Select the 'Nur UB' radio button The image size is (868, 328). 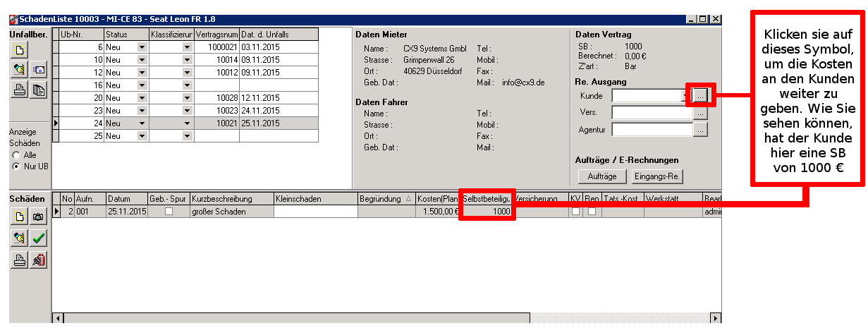pyautogui.click(x=16, y=166)
